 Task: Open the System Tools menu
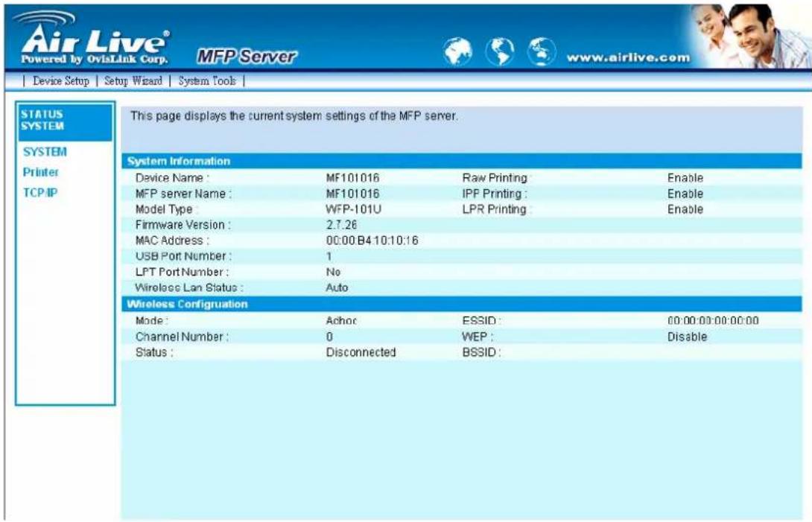(x=207, y=80)
